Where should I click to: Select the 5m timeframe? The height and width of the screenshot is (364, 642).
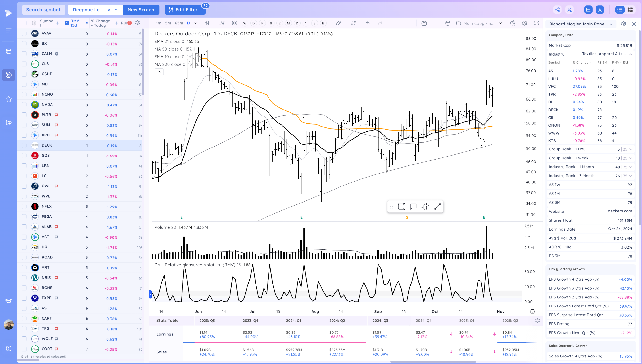pyautogui.click(x=168, y=23)
